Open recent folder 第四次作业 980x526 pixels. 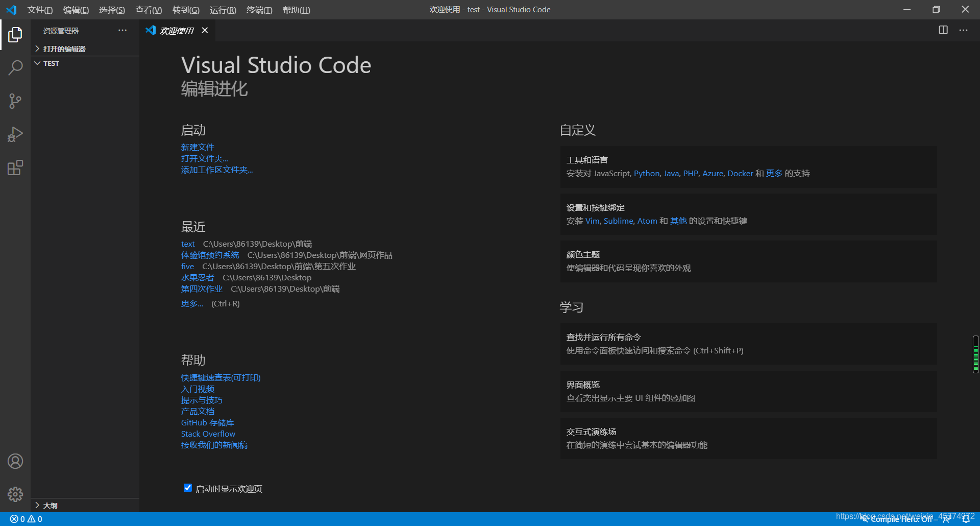pyautogui.click(x=202, y=289)
